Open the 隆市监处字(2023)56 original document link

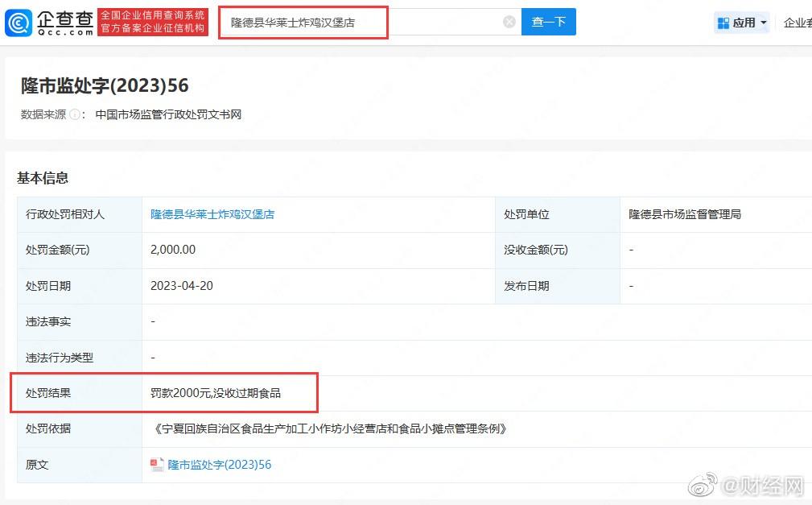tap(220, 465)
